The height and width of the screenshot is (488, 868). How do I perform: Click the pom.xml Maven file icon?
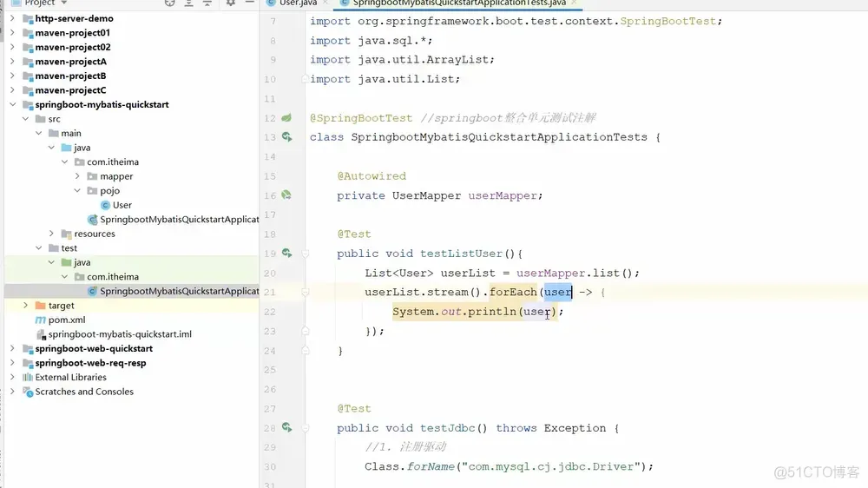[41, 320]
